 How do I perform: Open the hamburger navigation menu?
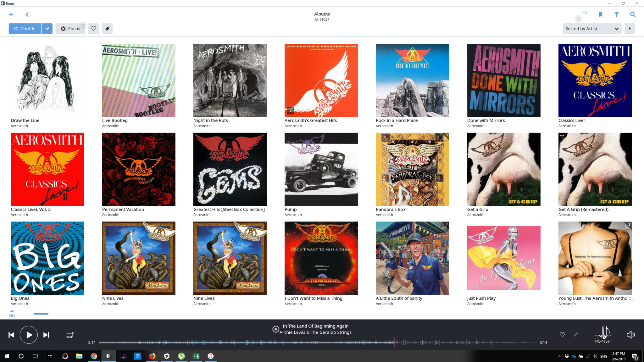click(x=11, y=14)
